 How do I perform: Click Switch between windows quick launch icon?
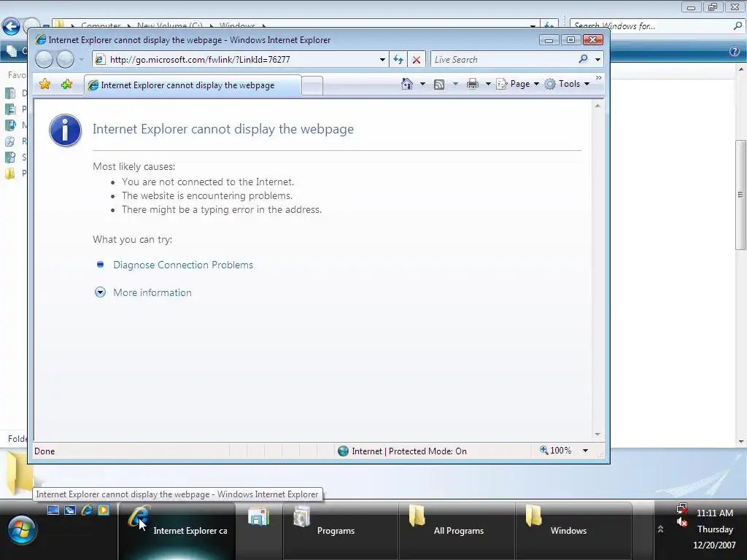(70, 510)
